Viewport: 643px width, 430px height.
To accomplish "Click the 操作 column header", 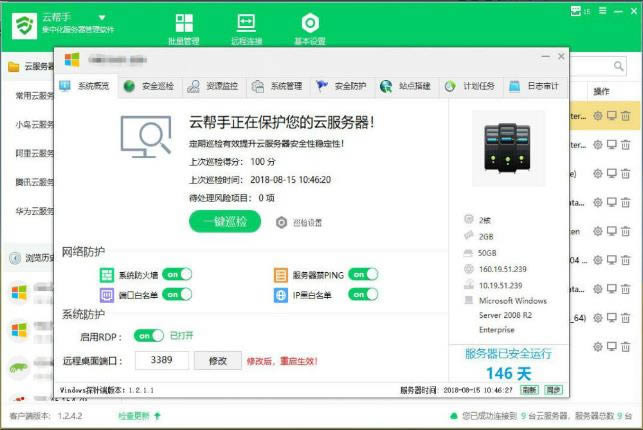I will [601, 92].
